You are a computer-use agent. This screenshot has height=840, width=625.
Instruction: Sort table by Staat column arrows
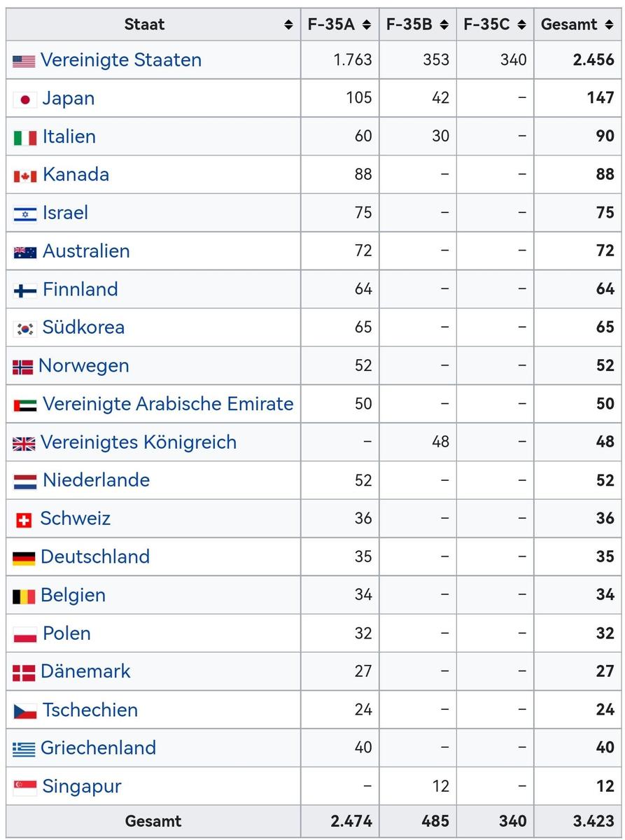[x=288, y=25]
